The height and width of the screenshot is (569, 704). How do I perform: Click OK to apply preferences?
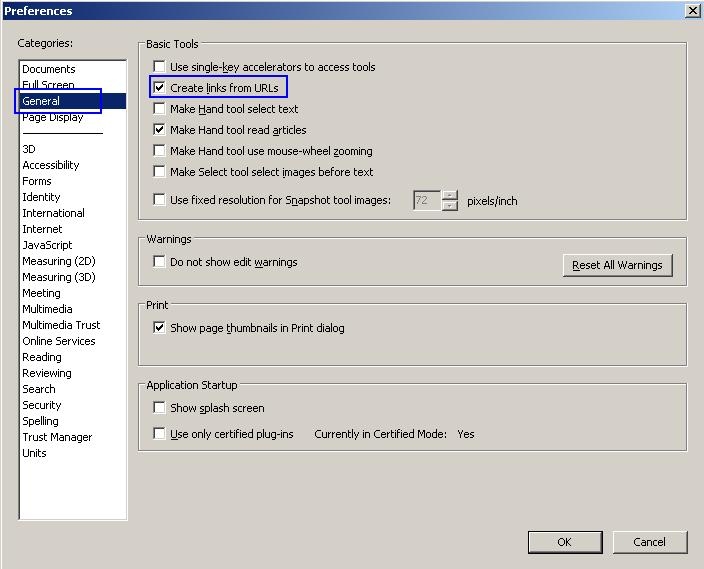(564, 542)
